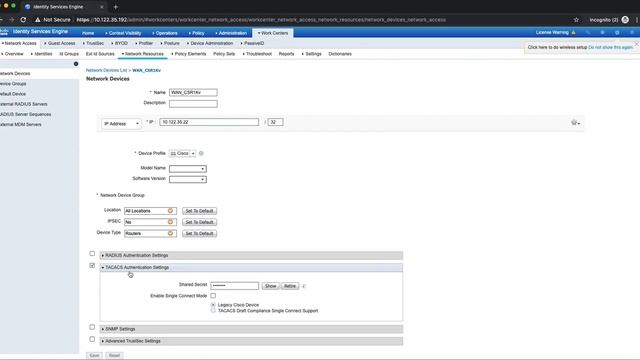Click the Description input field

click(x=193, y=104)
